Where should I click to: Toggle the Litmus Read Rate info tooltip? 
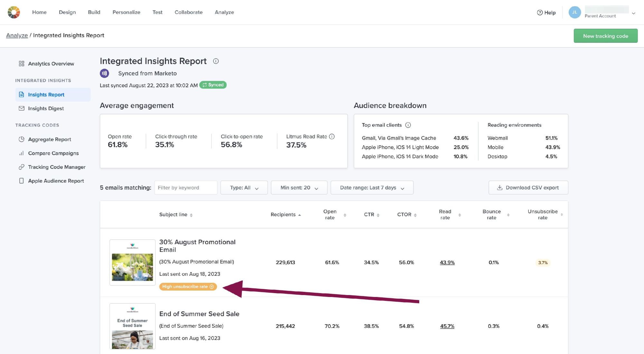coord(332,136)
